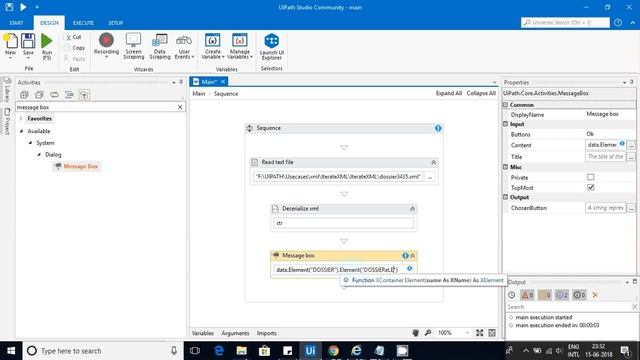Click the pan hand tool icon

click(x=416, y=333)
